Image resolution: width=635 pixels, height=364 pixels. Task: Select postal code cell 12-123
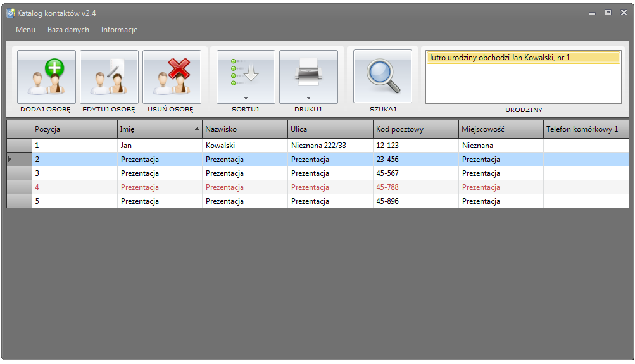click(416, 146)
